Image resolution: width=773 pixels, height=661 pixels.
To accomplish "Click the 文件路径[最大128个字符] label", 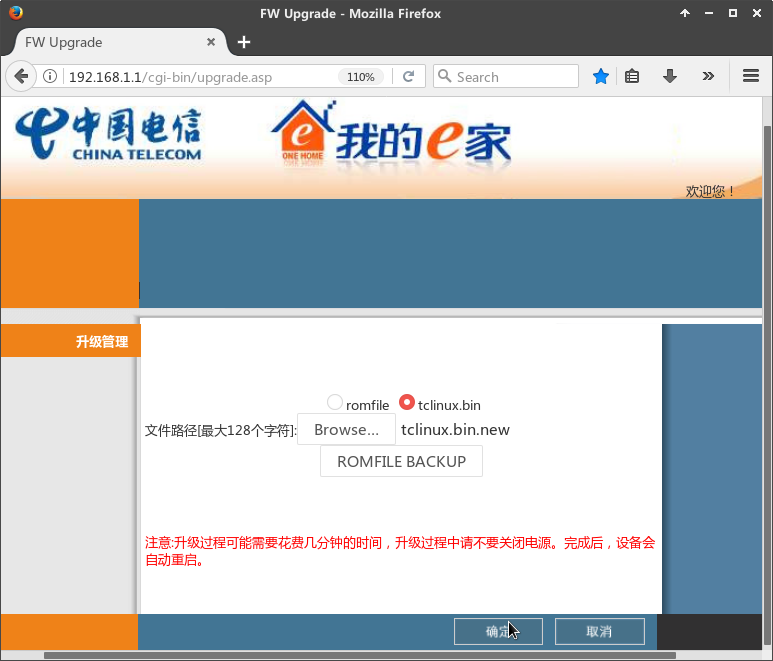I will [x=220, y=430].
